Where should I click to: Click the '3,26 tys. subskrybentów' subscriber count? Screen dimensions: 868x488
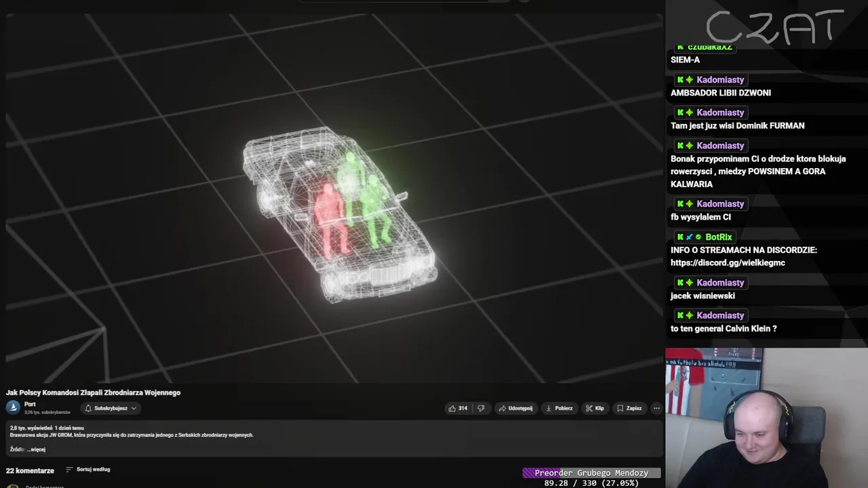pyautogui.click(x=47, y=412)
